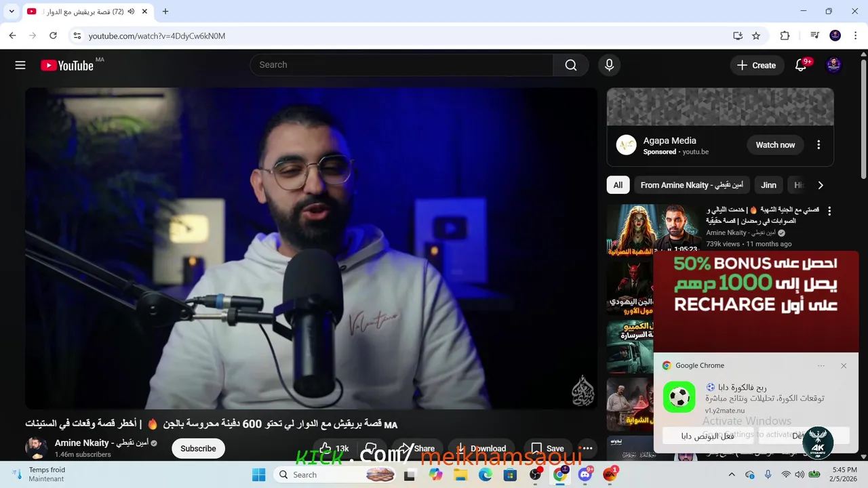The width and height of the screenshot is (868, 488).
Task: Click the tray microphone icon
Action: pos(768,474)
